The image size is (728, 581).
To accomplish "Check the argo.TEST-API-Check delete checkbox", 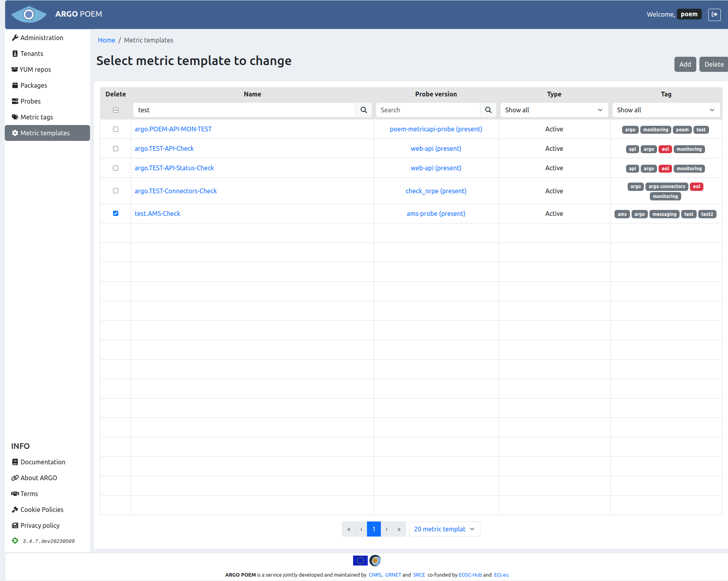I will [115, 148].
